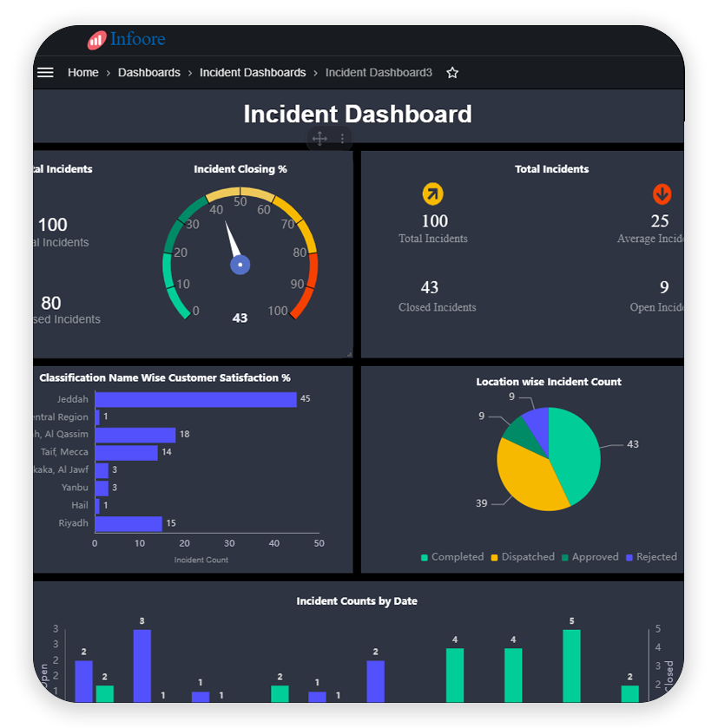Open the hamburger navigation menu
Viewport: 718px width, 728px height.
coord(45,73)
